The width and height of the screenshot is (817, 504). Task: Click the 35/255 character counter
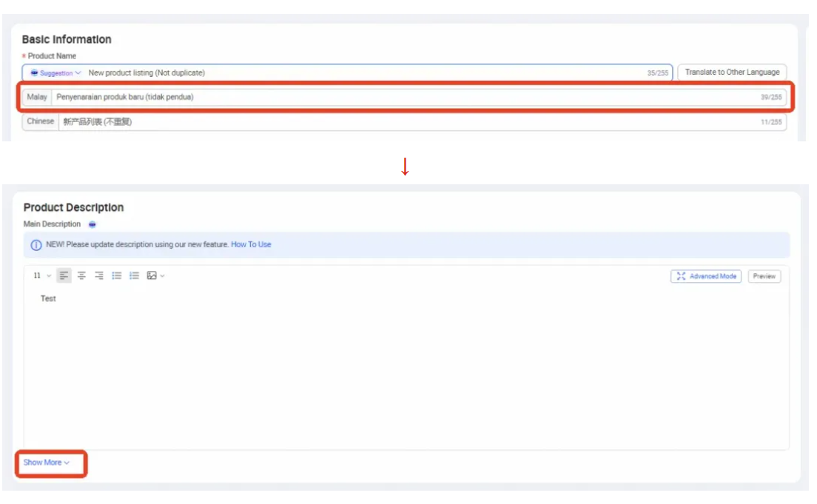(658, 73)
